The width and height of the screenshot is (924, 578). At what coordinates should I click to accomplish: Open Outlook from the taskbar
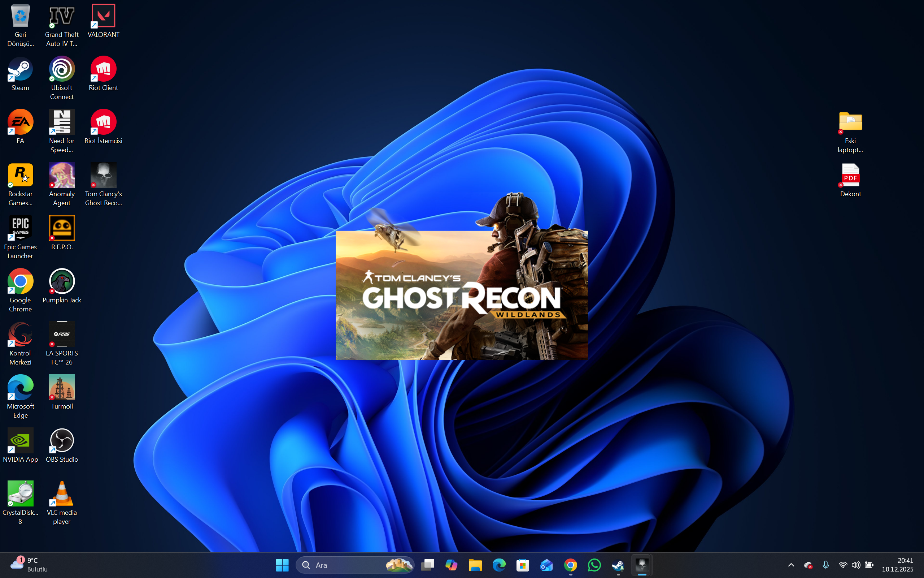[x=547, y=565]
